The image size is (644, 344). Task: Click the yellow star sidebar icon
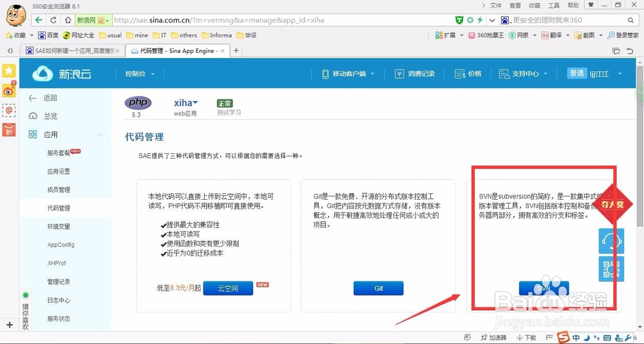(x=9, y=71)
